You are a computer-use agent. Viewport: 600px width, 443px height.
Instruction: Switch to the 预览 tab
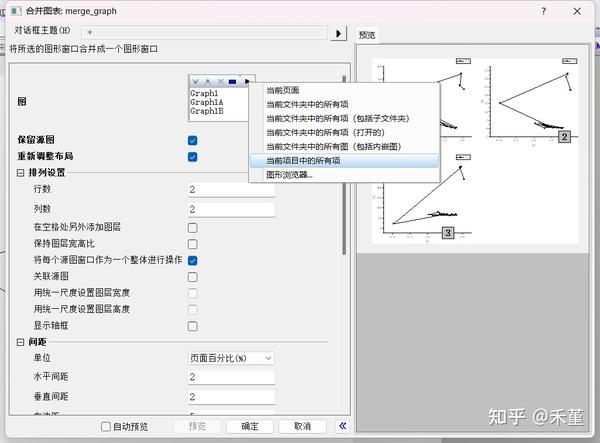pyautogui.click(x=367, y=35)
